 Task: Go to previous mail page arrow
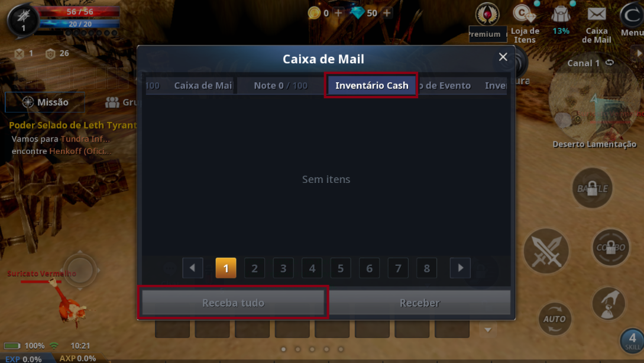193,268
